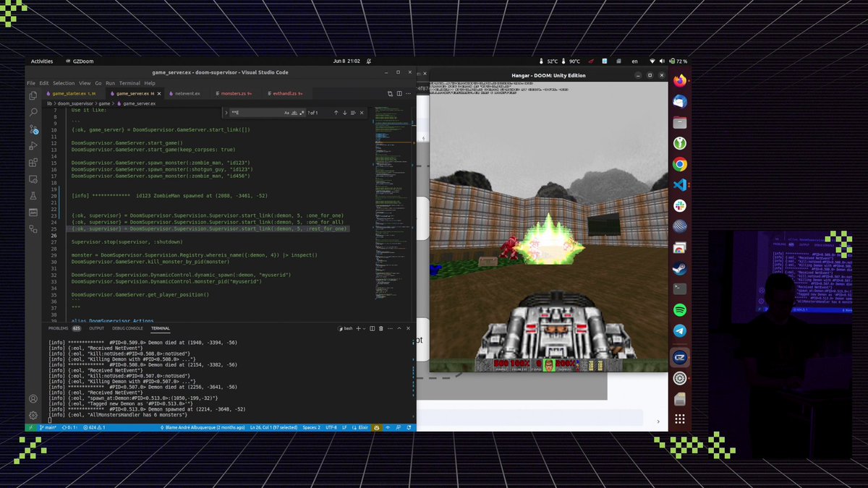Toggle Use Regular Expression in find widget

click(x=302, y=113)
